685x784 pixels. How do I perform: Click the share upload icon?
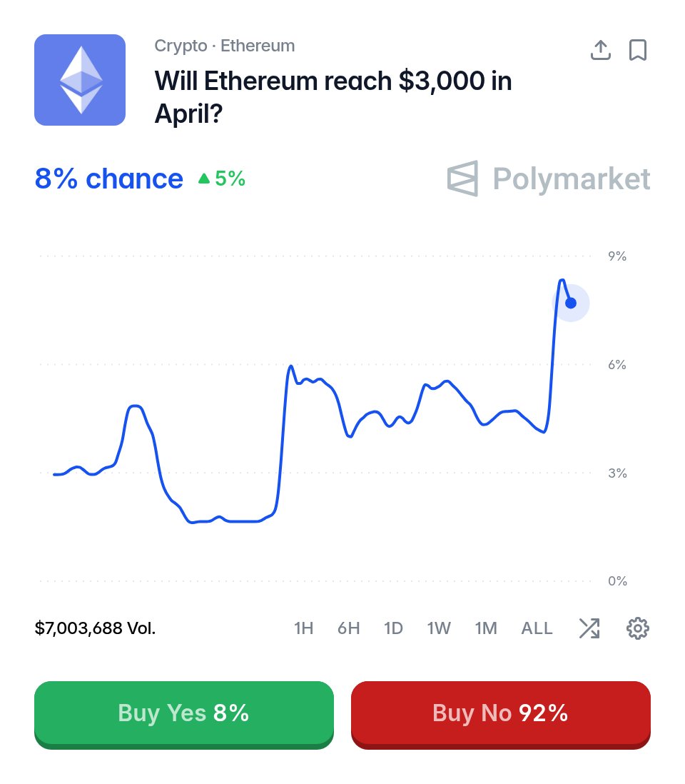pyautogui.click(x=601, y=50)
